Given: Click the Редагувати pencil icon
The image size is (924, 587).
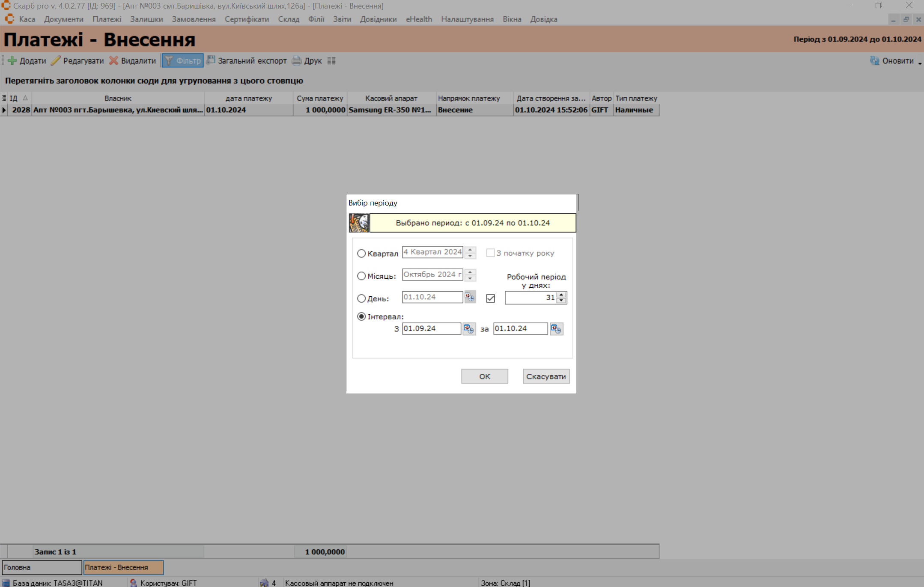Looking at the screenshot, I should coord(56,61).
